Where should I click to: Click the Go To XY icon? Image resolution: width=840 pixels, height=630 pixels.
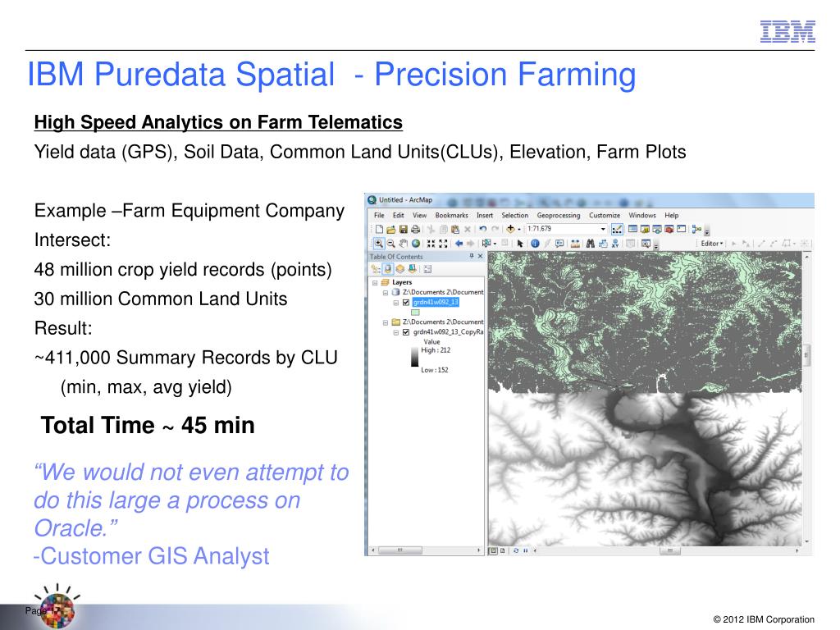(x=615, y=243)
